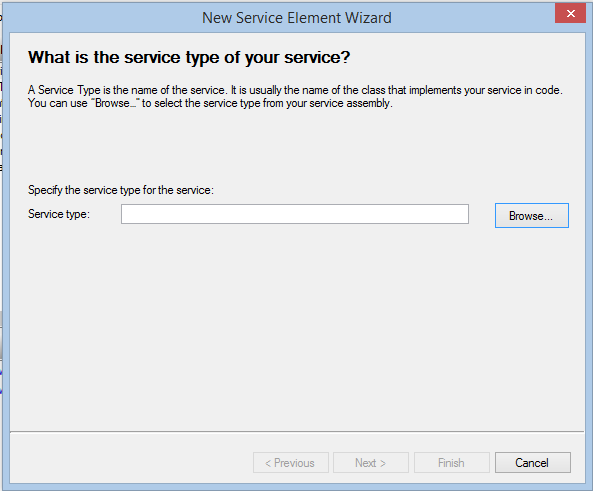Click the greyed-out Next button
Viewport: 593px width, 491px height.
[x=371, y=463]
